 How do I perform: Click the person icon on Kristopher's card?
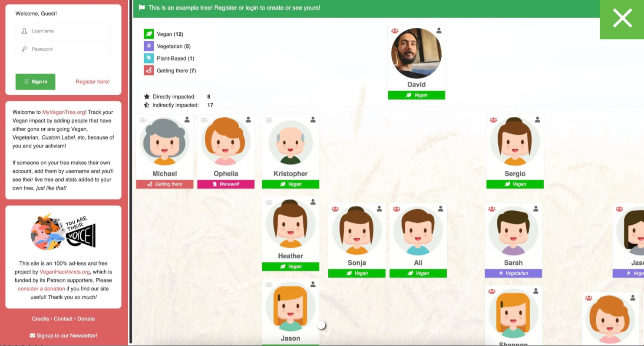[313, 120]
